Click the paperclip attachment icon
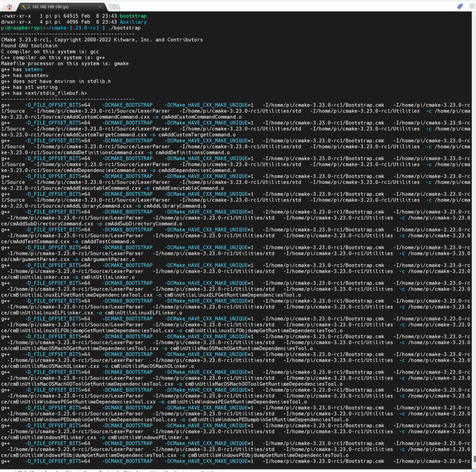The height and width of the screenshot is (472, 476). pos(460,6)
